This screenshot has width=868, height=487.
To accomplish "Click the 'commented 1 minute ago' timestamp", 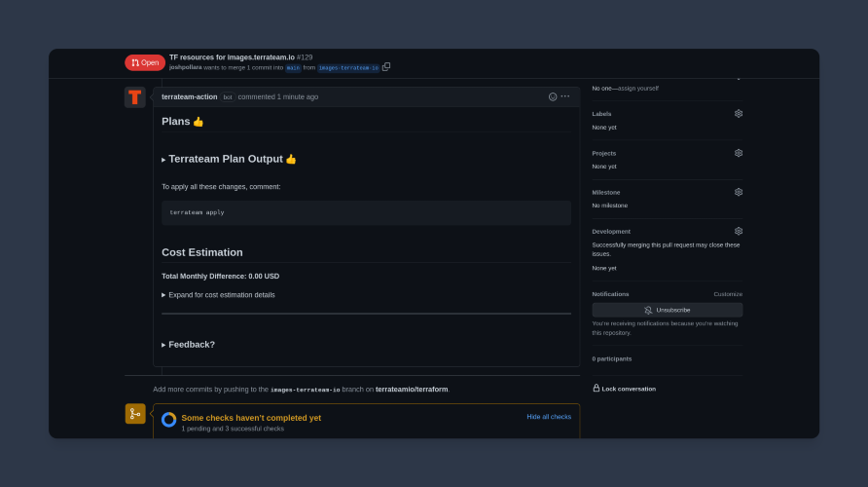I will tap(278, 97).
